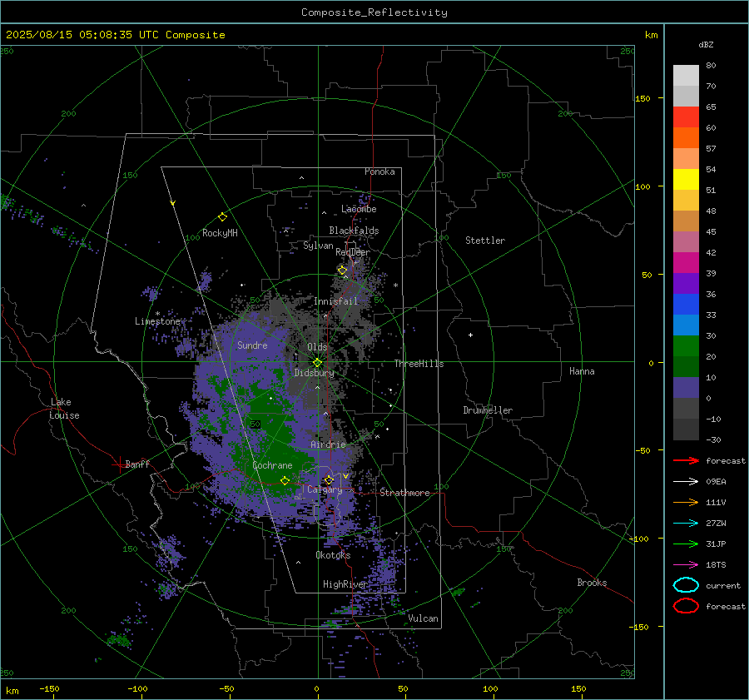Click the white asterisk marker above Limestone

(x=157, y=314)
